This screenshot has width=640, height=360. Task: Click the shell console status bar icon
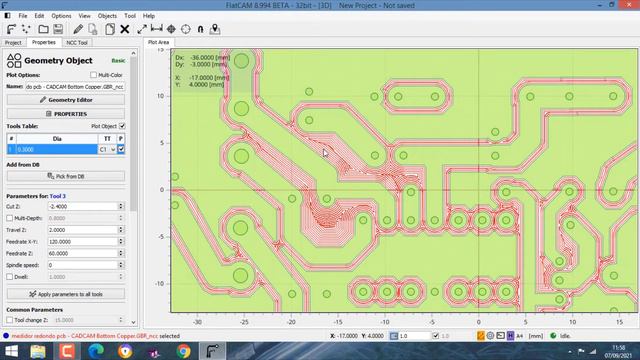500,336
